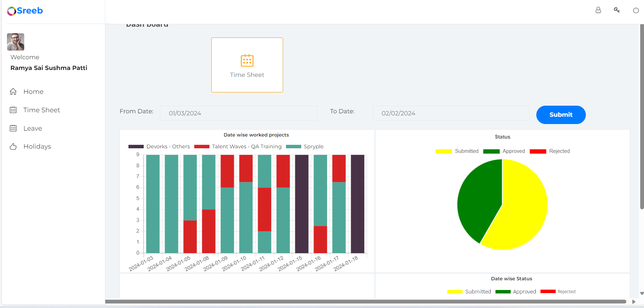Image resolution: width=644 pixels, height=308 pixels.
Task: Click the key icon to change password
Action: [617, 10]
